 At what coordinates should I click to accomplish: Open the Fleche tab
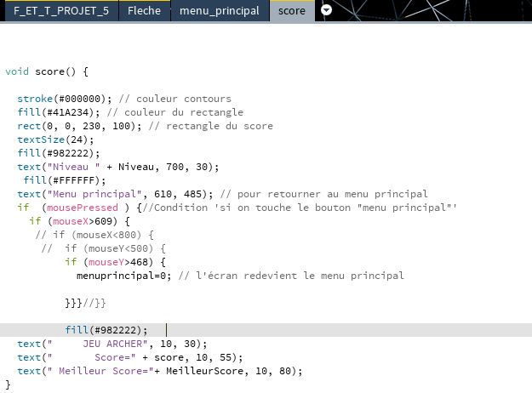tap(144, 11)
